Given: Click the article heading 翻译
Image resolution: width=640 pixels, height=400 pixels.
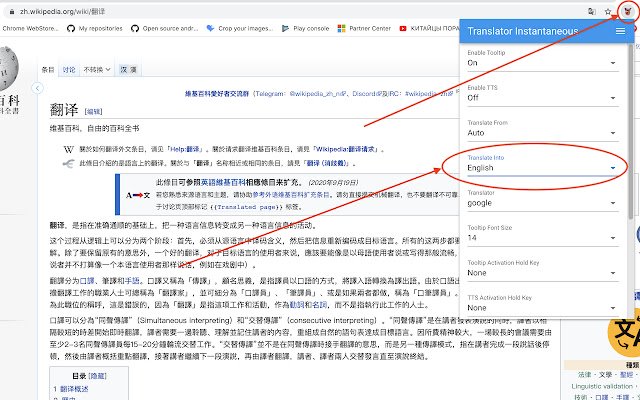Looking at the screenshot, I should pos(64,110).
